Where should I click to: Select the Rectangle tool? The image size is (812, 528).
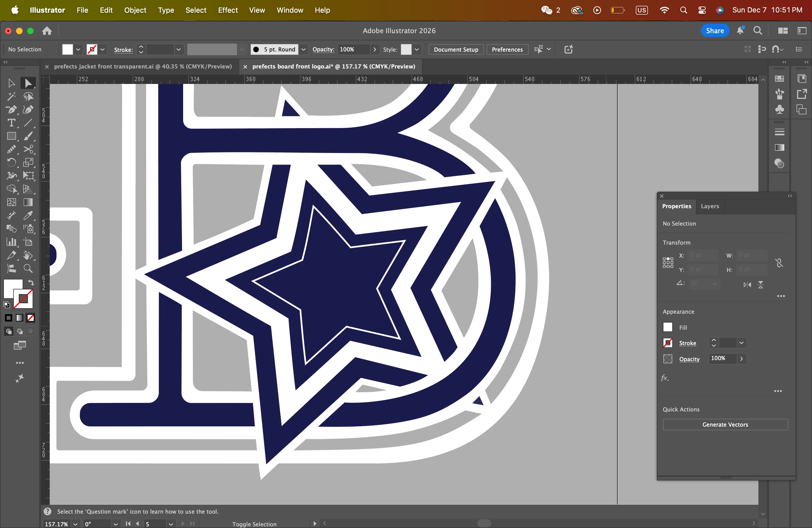[x=11, y=136]
